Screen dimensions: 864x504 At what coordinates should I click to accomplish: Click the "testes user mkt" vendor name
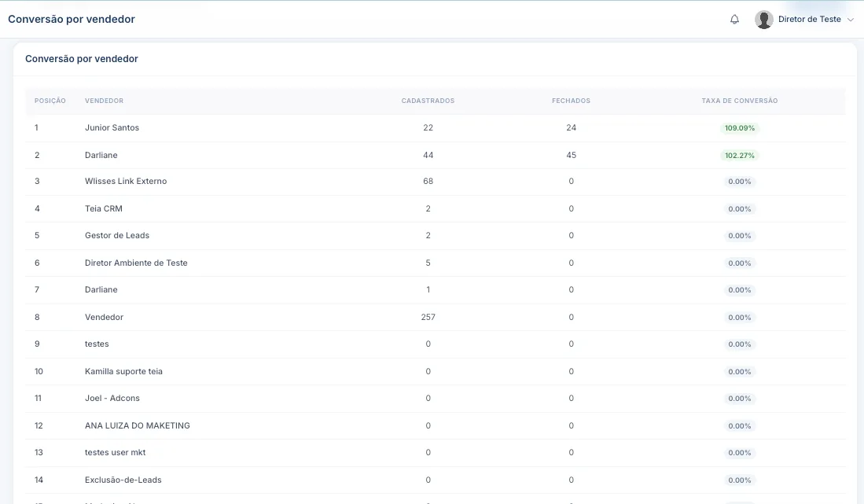point(115,453)
